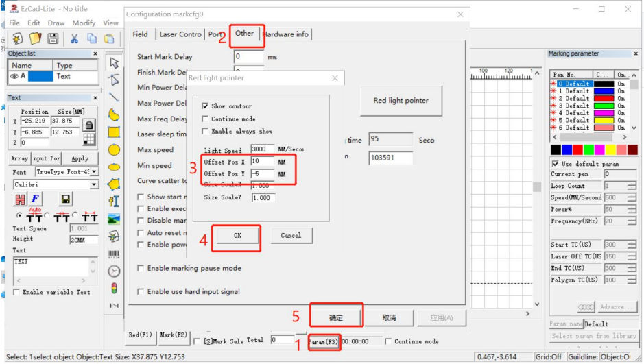Click the Offset Pos X field
The height and width of the screenshot is (364, 644).
262,161
